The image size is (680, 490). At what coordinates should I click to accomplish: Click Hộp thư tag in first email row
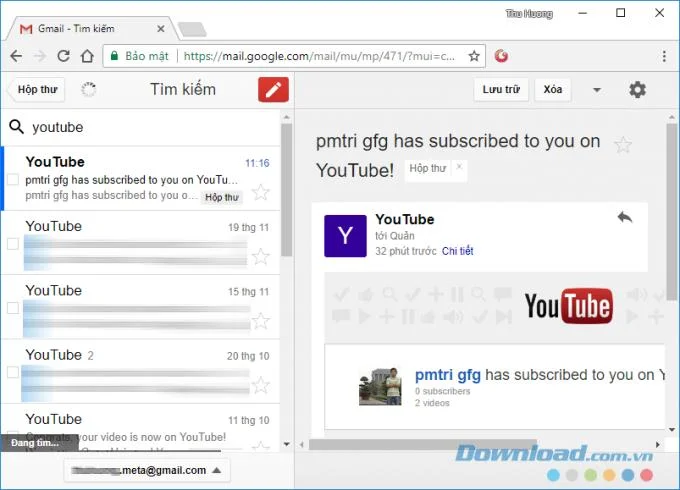222,197
